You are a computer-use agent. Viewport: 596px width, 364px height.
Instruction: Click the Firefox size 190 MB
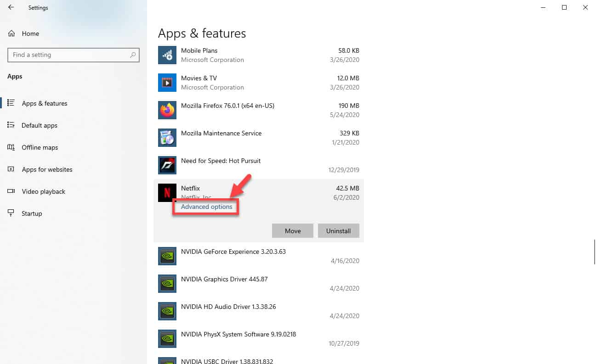point(349,106)
